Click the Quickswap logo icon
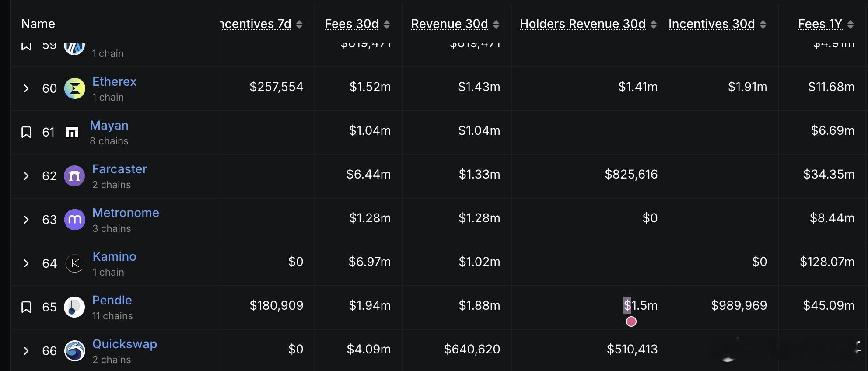This screenshot has width=868, height=371. 75,351
